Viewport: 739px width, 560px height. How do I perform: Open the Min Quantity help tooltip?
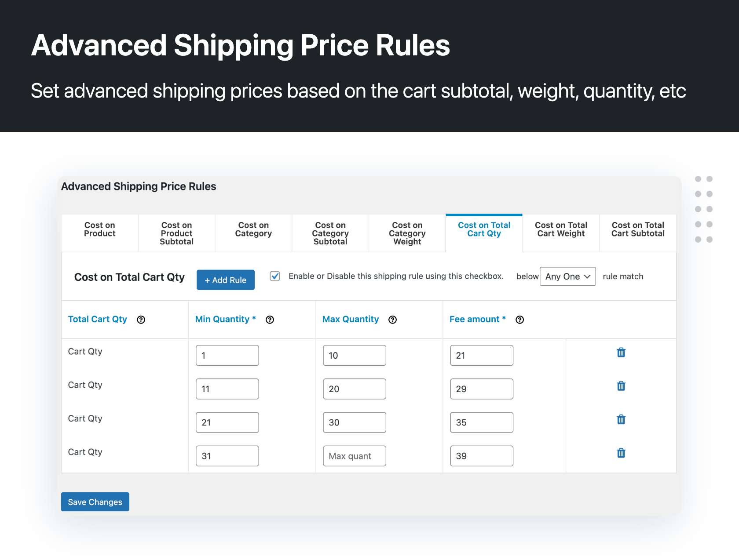coord(270,320)
